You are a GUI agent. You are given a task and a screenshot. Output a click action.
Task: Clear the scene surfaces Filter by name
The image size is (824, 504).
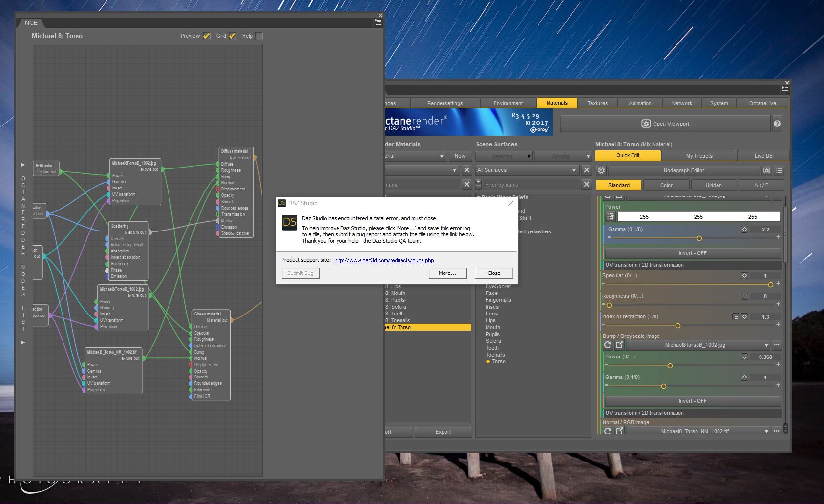click(x=587, y=184)
